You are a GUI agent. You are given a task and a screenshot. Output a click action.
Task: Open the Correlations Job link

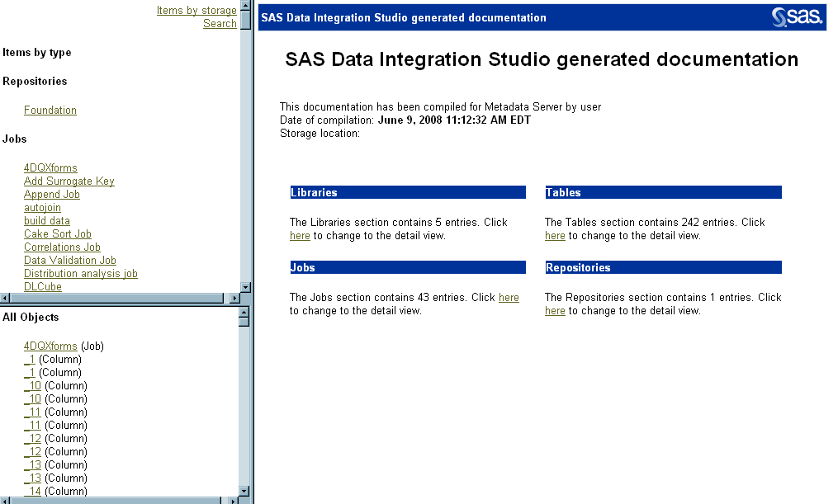coord(62,247)
